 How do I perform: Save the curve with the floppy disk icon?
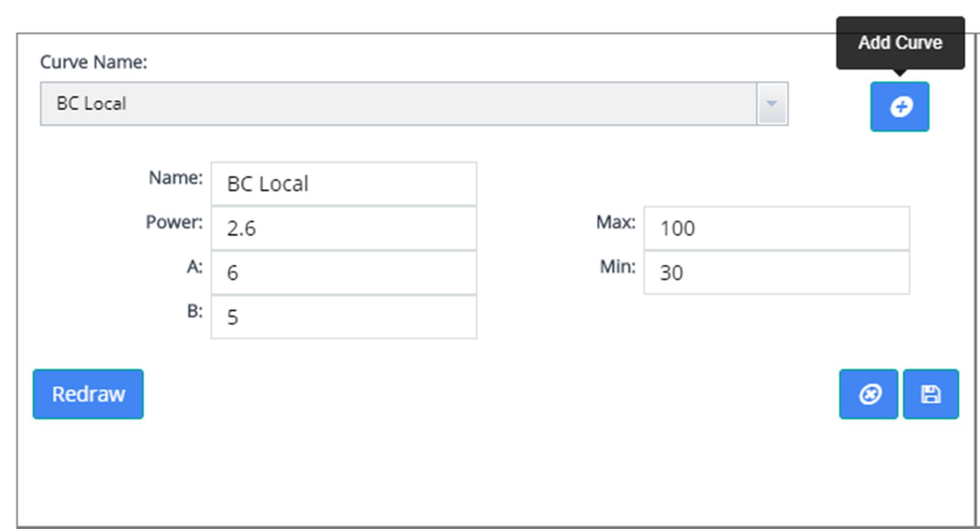click(930, 394)
